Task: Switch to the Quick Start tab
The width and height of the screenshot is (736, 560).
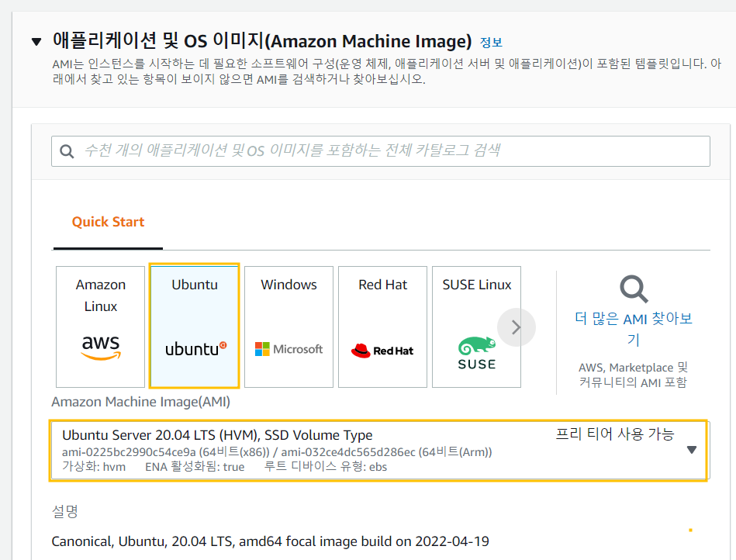Action: point(108,222)
